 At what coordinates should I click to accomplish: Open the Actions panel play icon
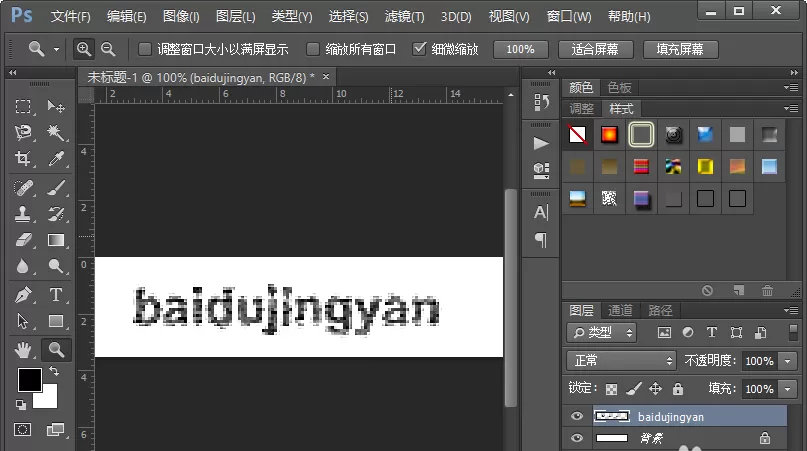pyautogui.click(x=541, y=143)
